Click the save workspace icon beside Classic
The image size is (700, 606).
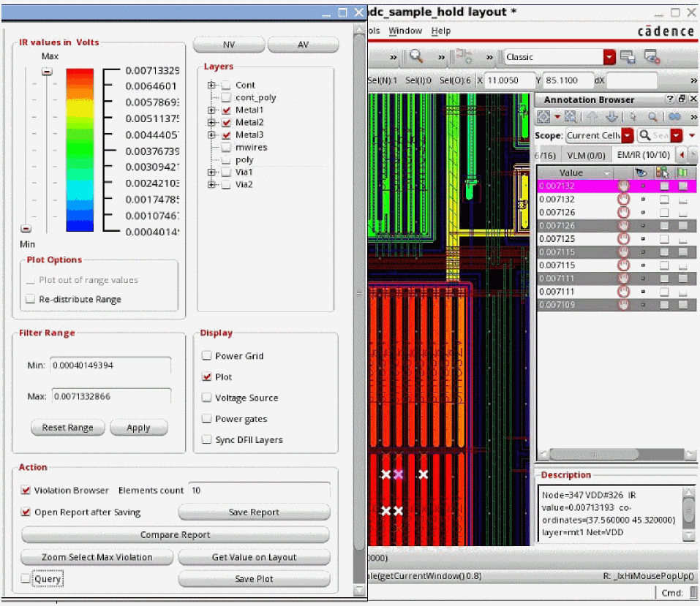click(x=628, y=57)
